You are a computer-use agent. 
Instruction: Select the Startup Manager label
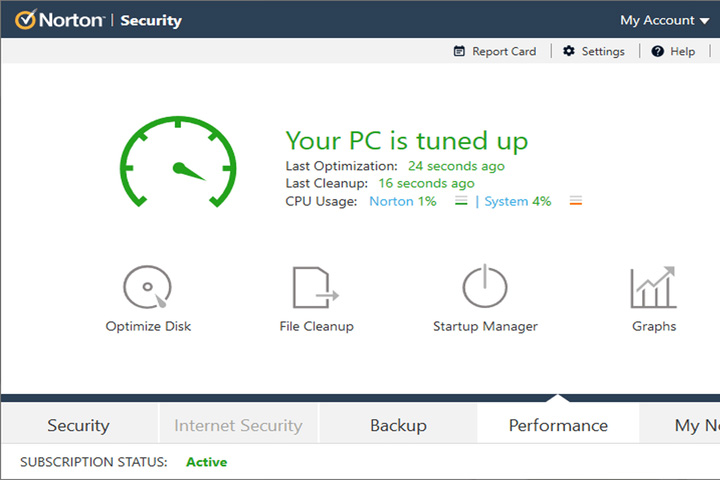click(485, 326)
